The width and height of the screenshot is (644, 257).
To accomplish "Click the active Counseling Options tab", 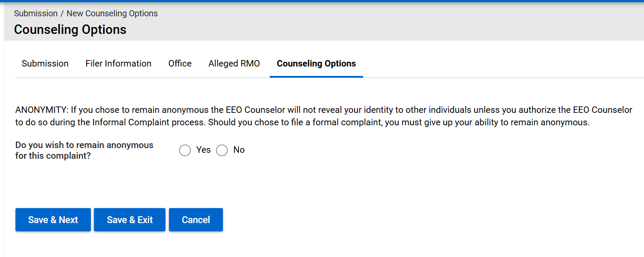I will (316, 63).
